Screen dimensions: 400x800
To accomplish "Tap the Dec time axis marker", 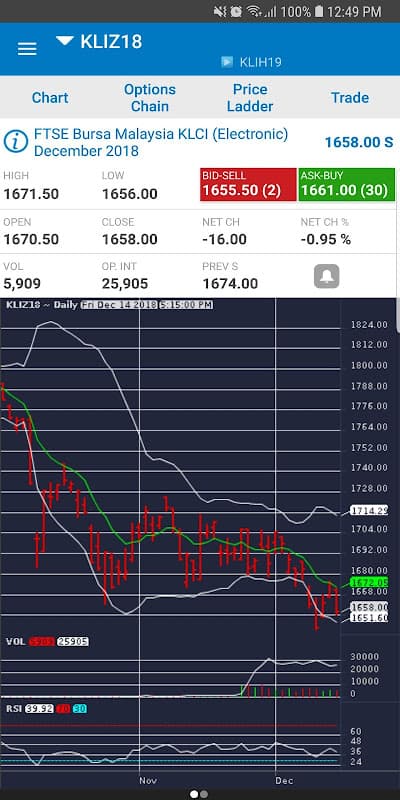I will [284, 781].
